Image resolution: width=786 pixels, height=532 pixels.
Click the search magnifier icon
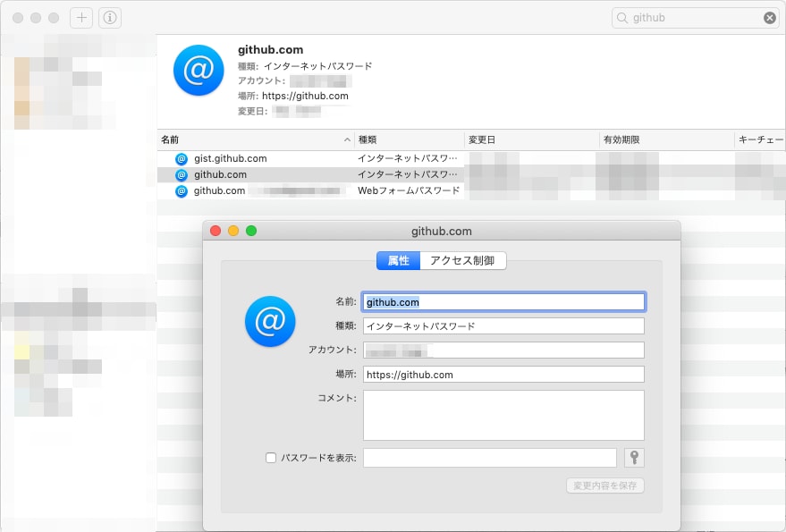pyautogui.click(x=622, y=18)
